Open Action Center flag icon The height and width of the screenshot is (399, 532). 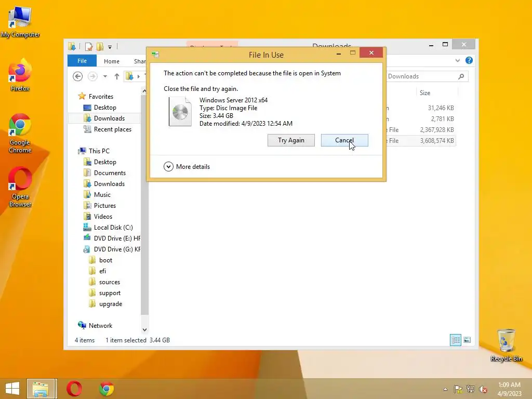(x=458, y=389)
